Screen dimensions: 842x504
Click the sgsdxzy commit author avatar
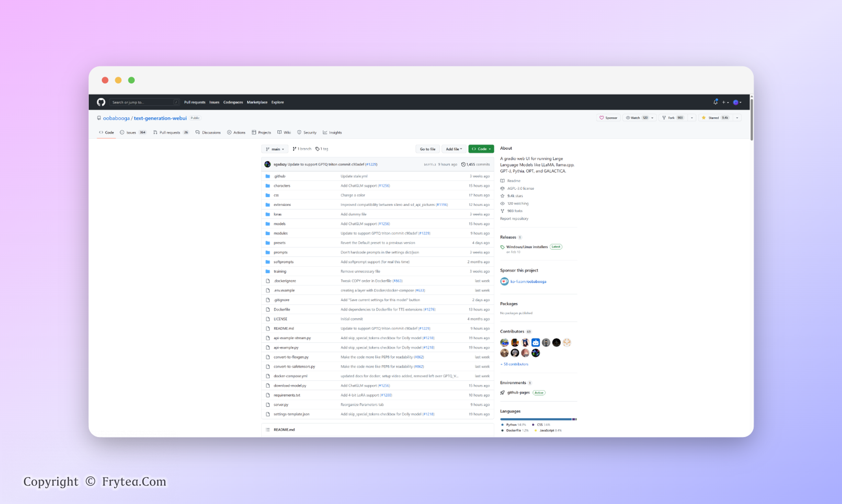point(267,164)
